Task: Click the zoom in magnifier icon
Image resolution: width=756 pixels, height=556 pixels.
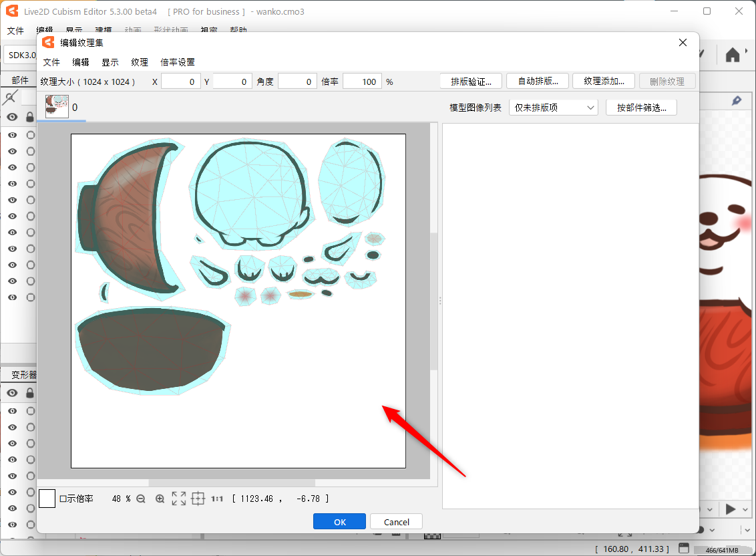Action: tap(160, 499)
